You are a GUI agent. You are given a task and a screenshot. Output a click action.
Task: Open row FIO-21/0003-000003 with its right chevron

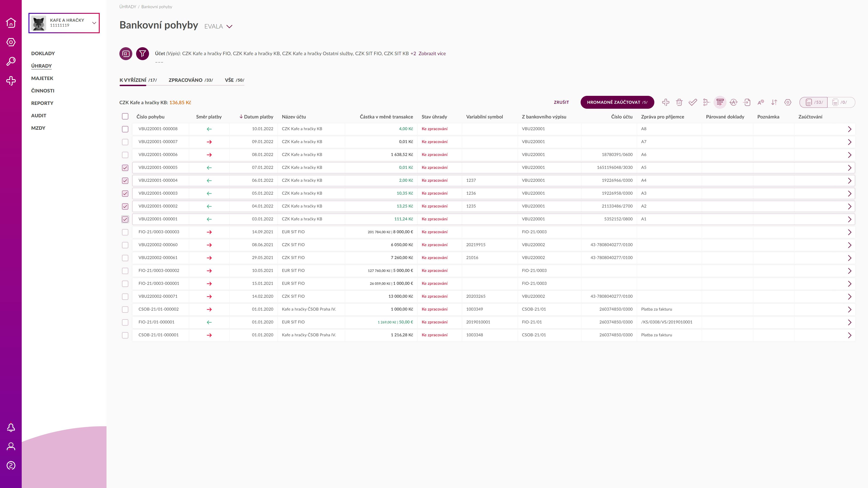click(849, 232)
